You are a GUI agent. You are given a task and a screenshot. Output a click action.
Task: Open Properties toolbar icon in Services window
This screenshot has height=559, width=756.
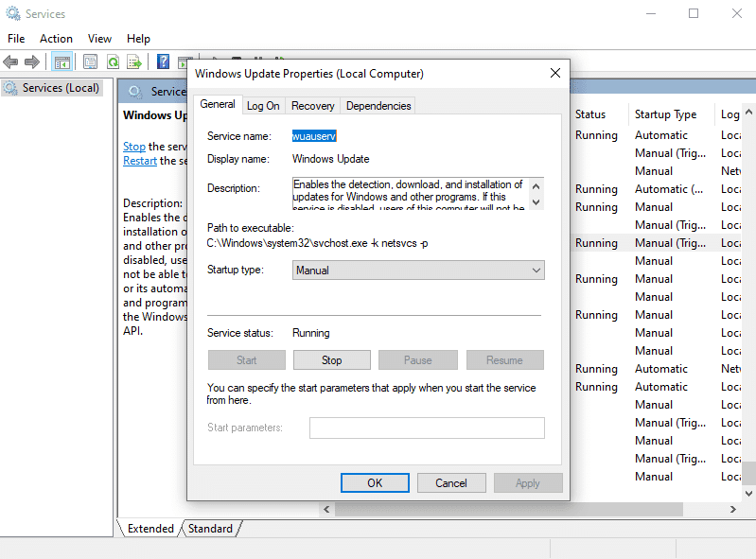tap(90, 62)
